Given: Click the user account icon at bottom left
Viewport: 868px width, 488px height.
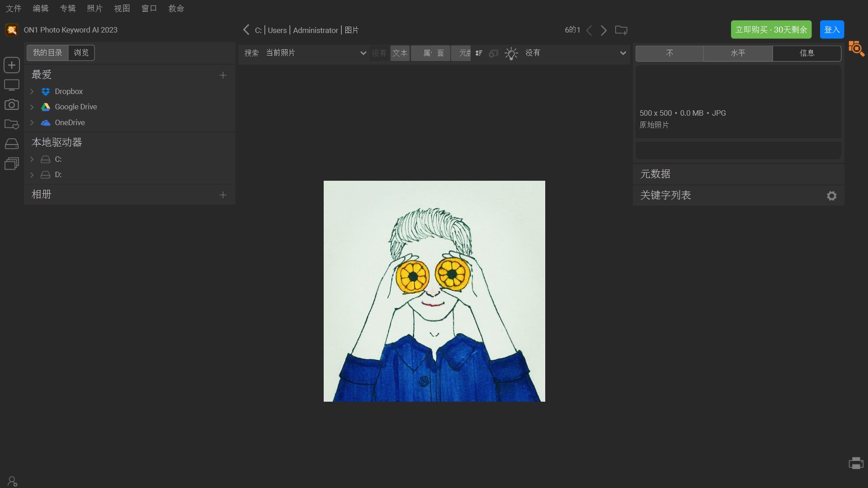Looking at the screenshot, I should click(x=12, y=481).
